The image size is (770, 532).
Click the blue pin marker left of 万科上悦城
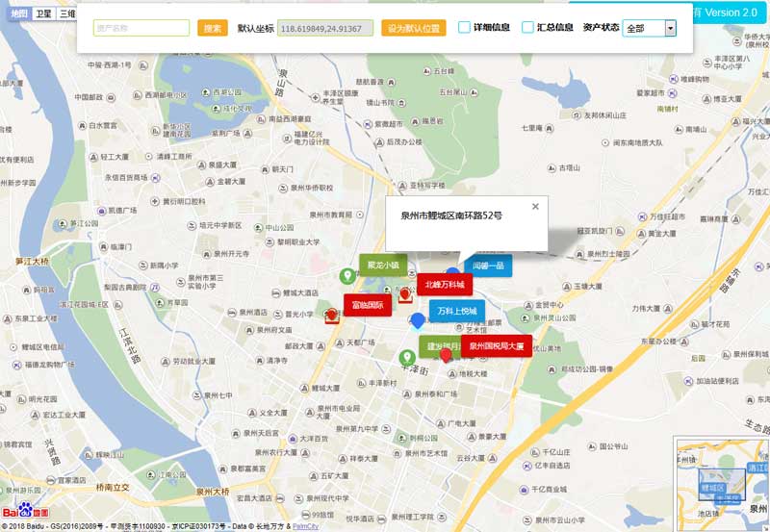click(418, 320)
